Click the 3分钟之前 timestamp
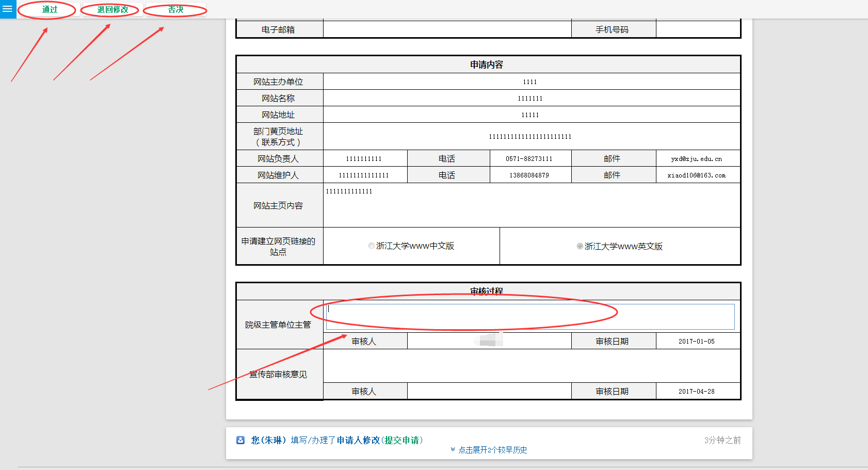 [722, 440]
